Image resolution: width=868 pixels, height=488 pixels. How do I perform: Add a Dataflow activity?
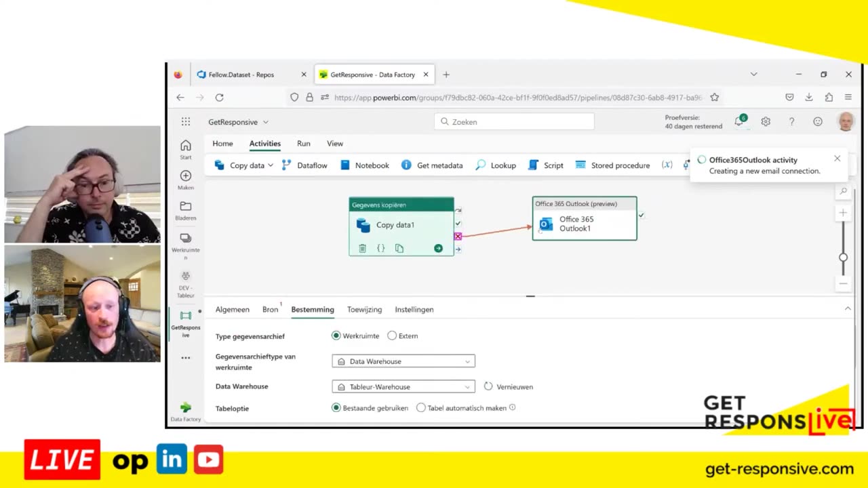pos(304,165)
